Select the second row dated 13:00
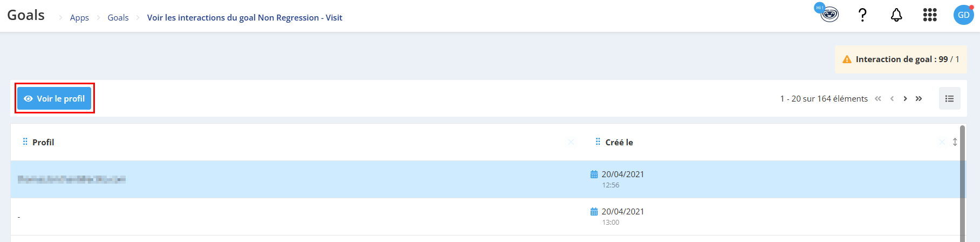This screenshot has width=980, height=242. click(485, 217)
